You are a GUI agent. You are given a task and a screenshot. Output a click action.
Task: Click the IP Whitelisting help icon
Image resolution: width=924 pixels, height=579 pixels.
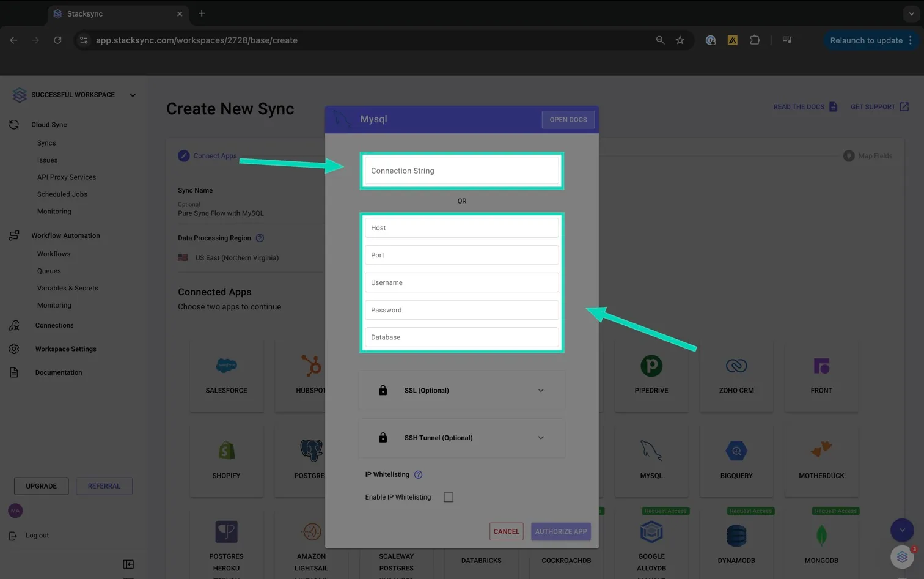pos(418,474)
